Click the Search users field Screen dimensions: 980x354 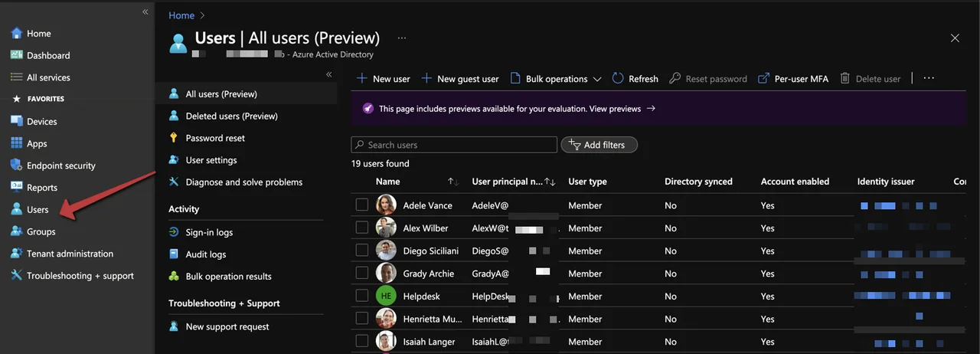[x=454, y=145]
